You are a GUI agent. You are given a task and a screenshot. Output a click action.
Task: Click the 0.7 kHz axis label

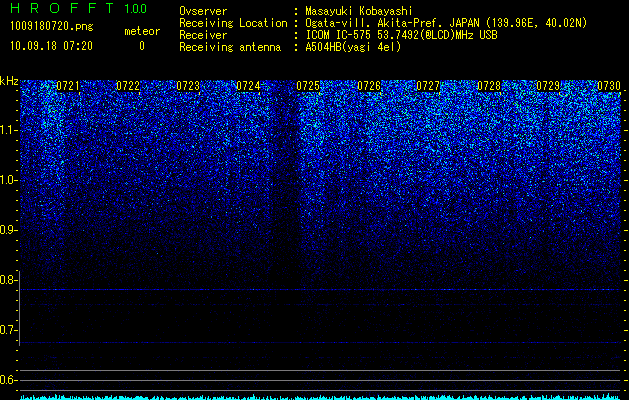pyautogui.click(x=8, y=330)
